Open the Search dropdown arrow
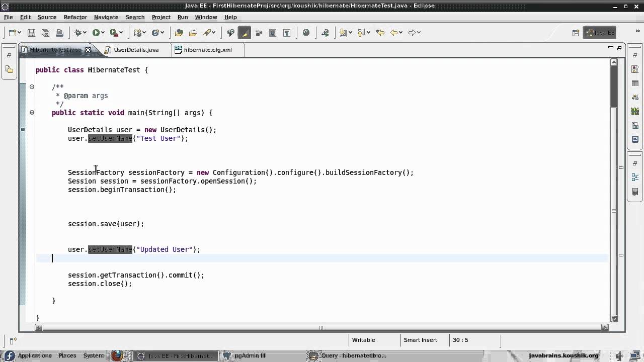The height and width of the screenshot is (362, 644). (214, 33)
